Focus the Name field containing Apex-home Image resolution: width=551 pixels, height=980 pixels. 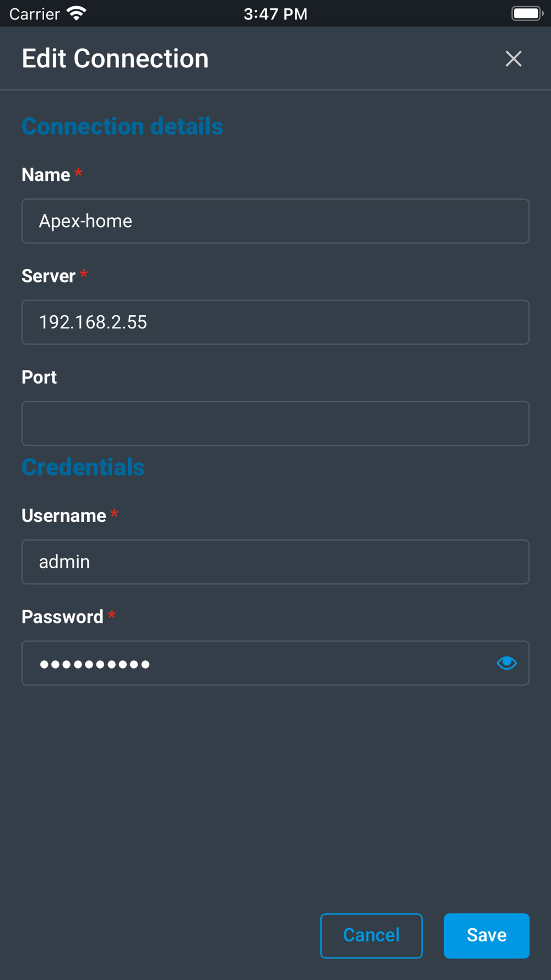275,221
